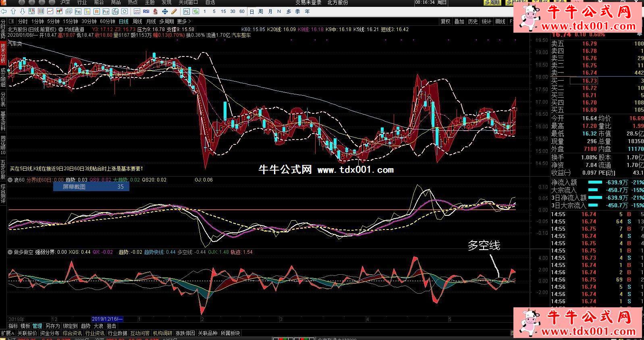Click the 2019/12/16 date marker on timeline
Image resolution: width=644 pixels, height=340 pixels.
point(107,319)
